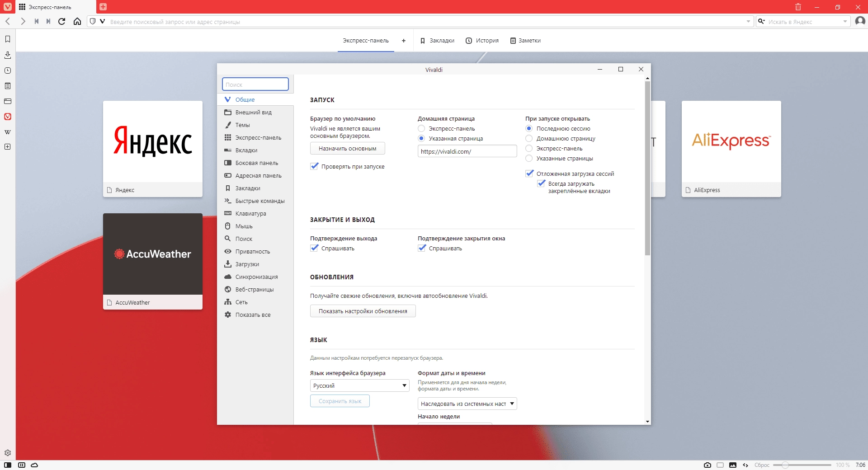The height and width of the screenshot is (470, 868).
Task: Open the Vivaldi web panel
Action: pos(8,117)
